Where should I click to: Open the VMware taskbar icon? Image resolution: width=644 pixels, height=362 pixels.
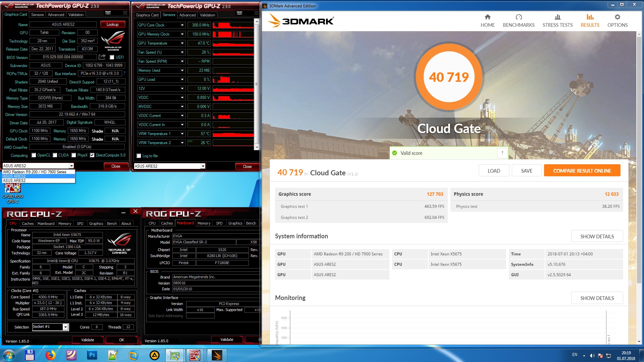(133, 355)
